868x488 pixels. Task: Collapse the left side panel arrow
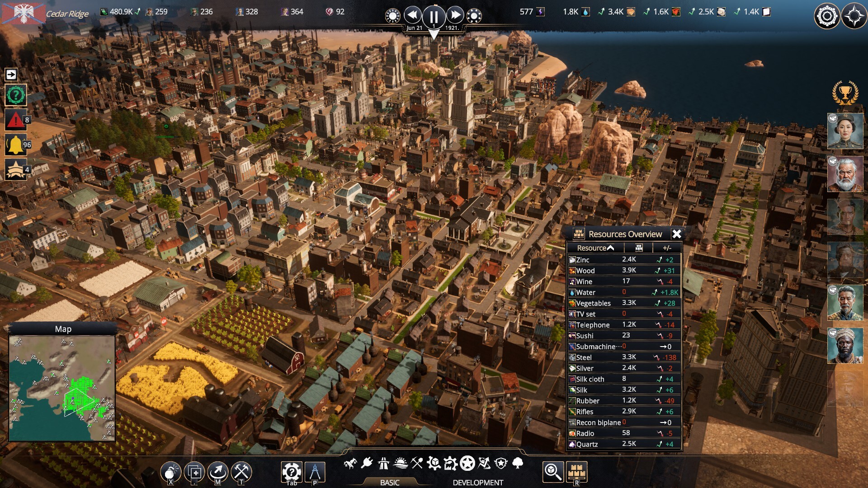click(x=11, y=75)
